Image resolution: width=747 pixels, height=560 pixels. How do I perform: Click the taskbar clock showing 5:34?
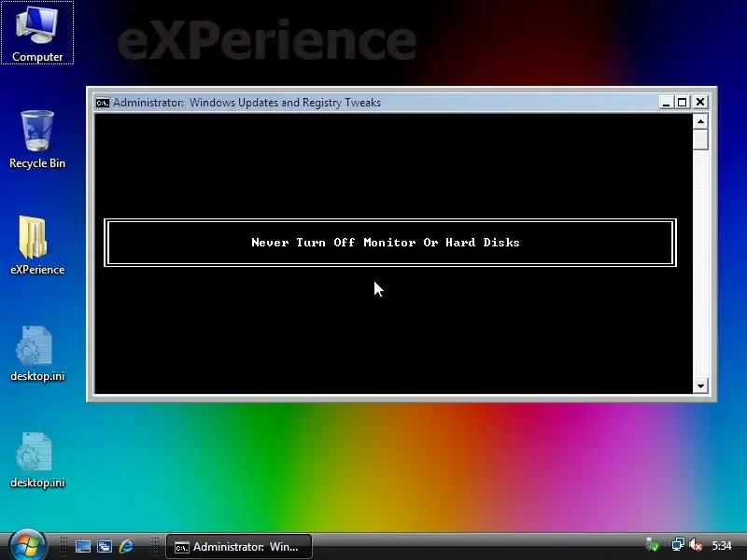pos(721,546)
